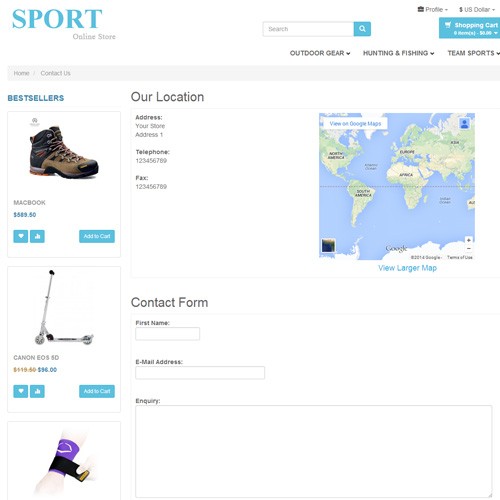Viewport: 500px width, 500px height.
Task: Open the Profile dropdown
Action: coord(433,10)
